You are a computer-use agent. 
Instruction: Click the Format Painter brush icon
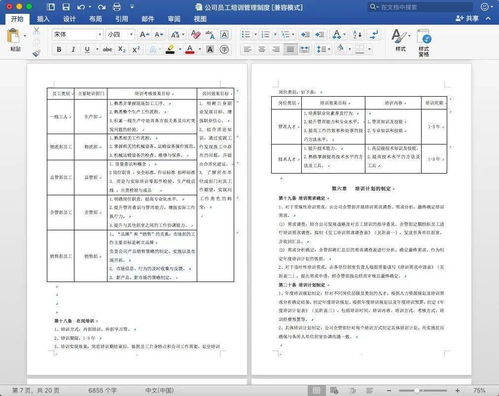tap(36, 53)
